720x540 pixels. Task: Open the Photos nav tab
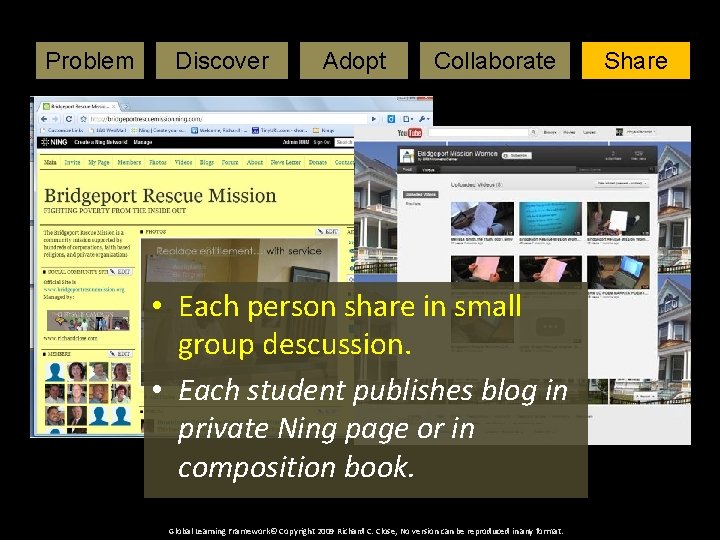point(158,163)
